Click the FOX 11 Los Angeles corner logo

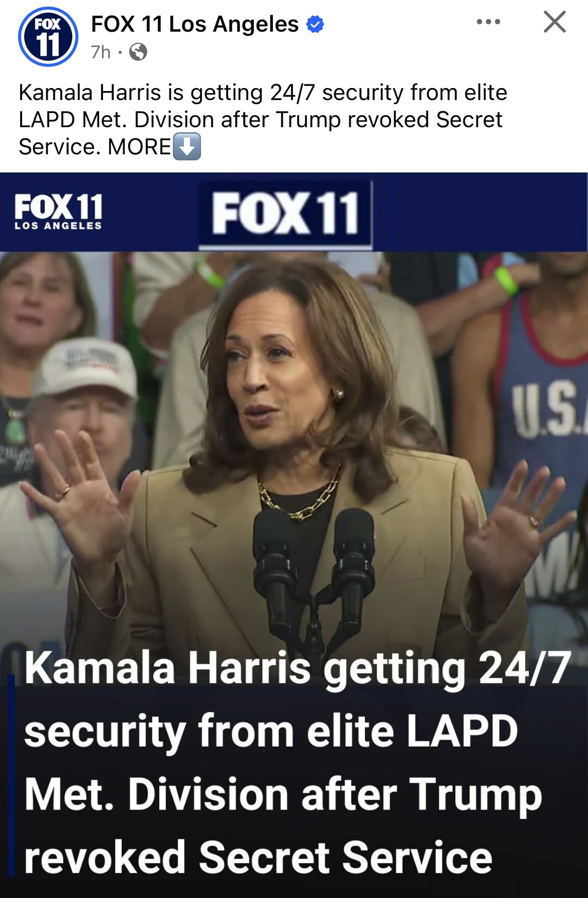tap(58, 212)
